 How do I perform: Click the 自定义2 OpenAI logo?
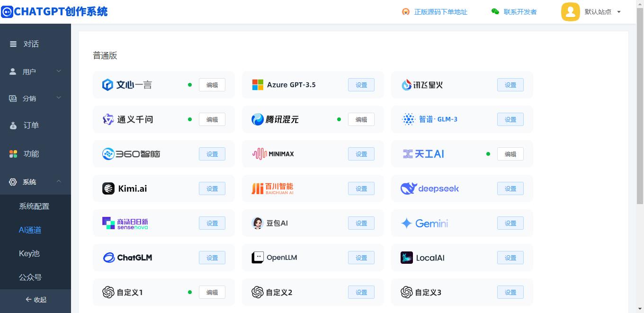[x=258, y=292]
